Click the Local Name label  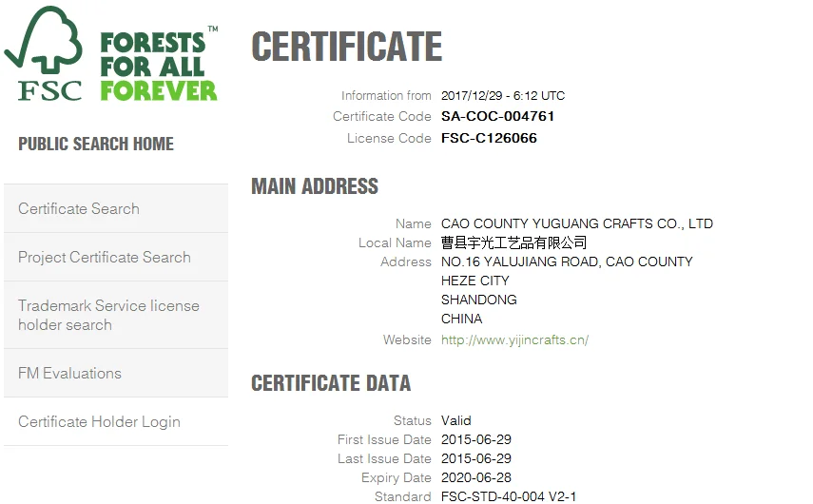396,242
